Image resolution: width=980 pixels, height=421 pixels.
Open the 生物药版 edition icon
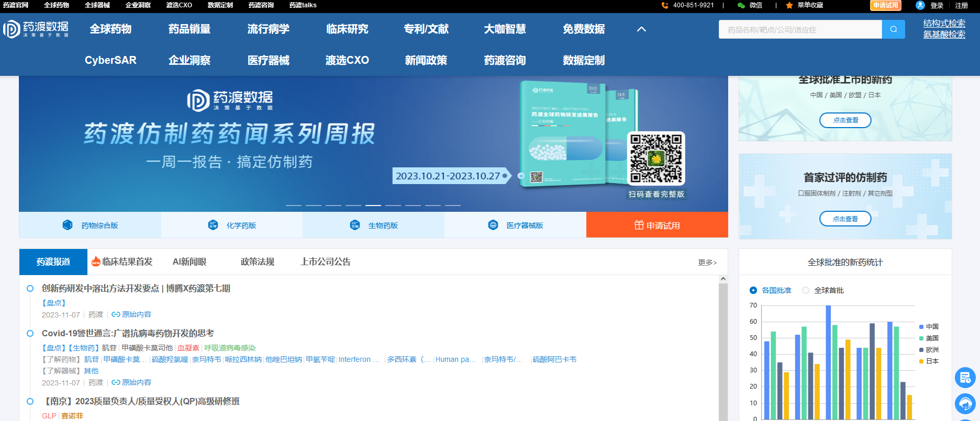355,225
